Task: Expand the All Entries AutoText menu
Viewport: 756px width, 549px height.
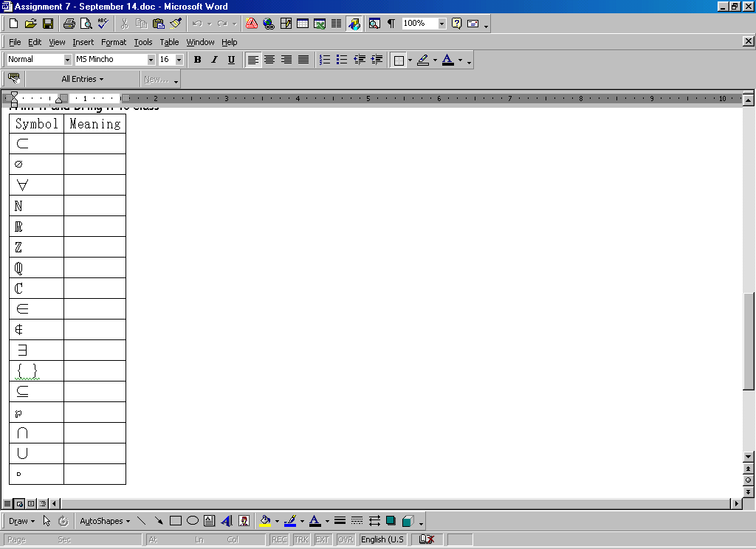Action: [x=83, y=79]
